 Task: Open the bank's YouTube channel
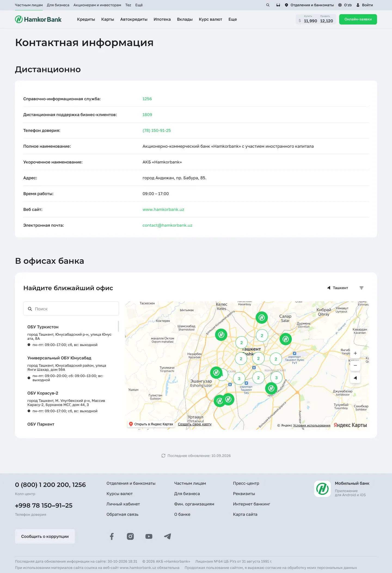149,536
